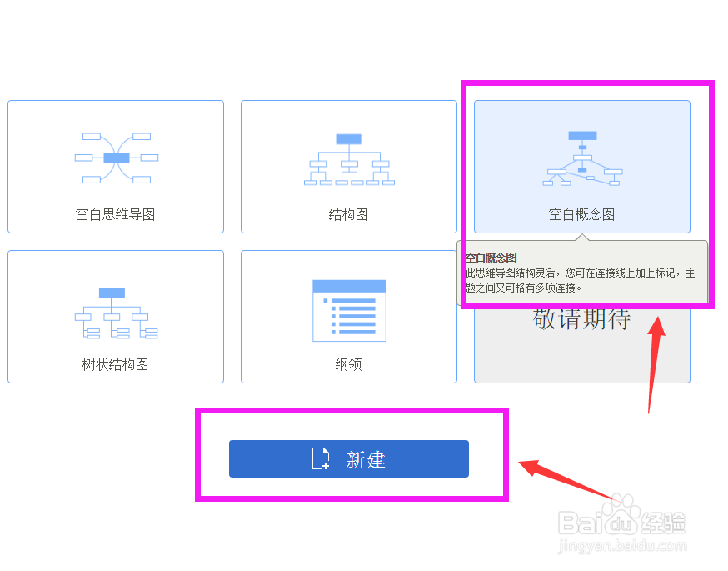Select the 空白概念图 concept map icon
The height and width of the screenshot is (571, 728).
coord(581,157)
